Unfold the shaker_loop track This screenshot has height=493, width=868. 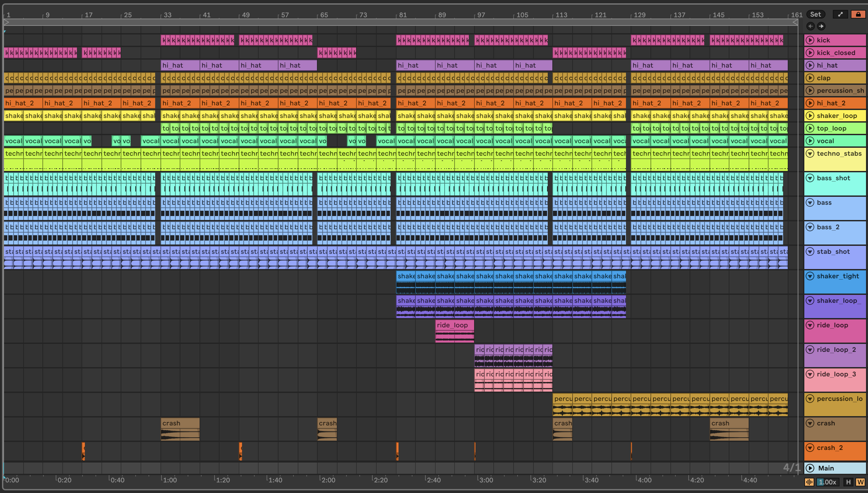point(810,115)
